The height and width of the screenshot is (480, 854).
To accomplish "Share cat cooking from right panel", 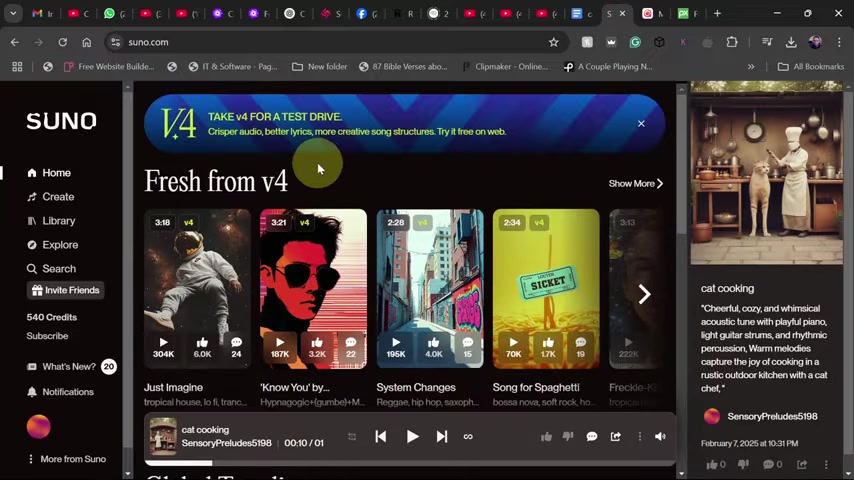I will pos(802,464).
